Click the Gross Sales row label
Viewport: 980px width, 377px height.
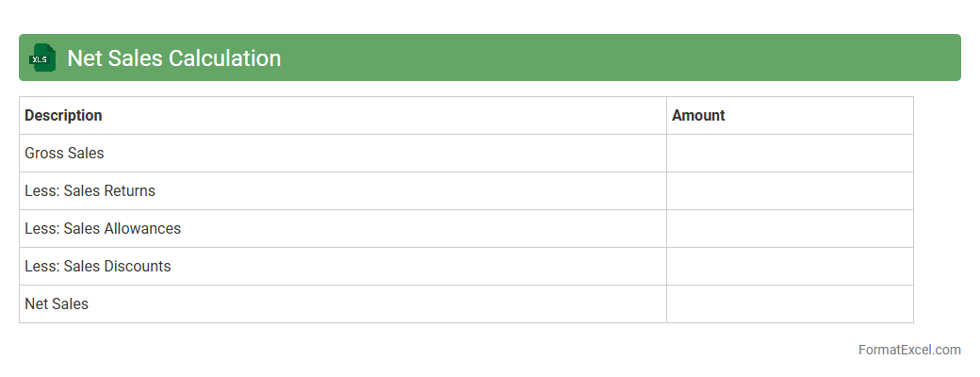click(64, 154)
